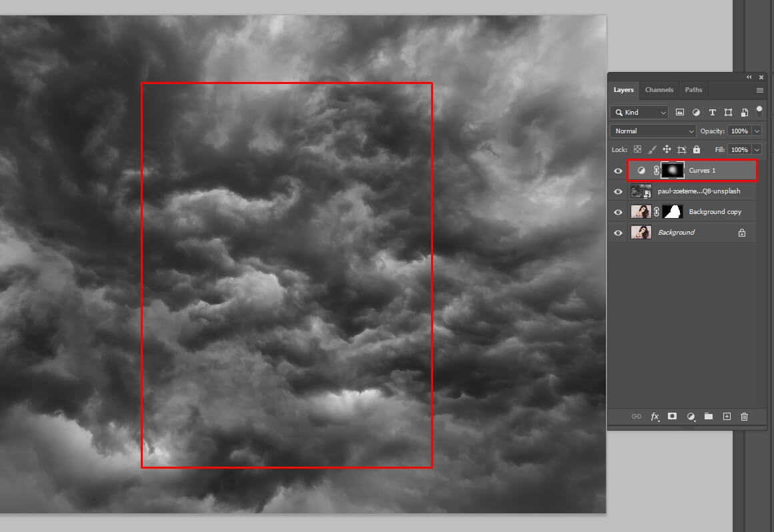Viewport: 774px width, 532px height.
Task: Select the Curves 1 layer mask thumbnail
Action: coord(673,171)
